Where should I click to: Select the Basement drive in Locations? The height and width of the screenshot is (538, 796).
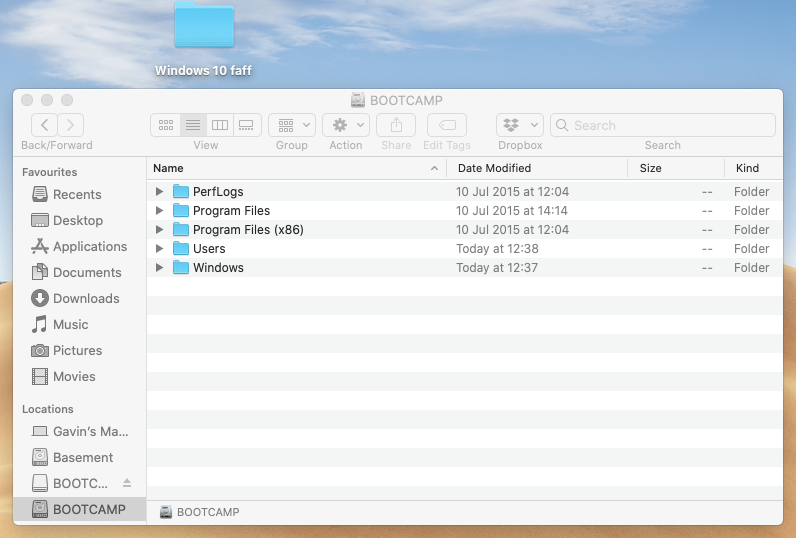point(79,457)
